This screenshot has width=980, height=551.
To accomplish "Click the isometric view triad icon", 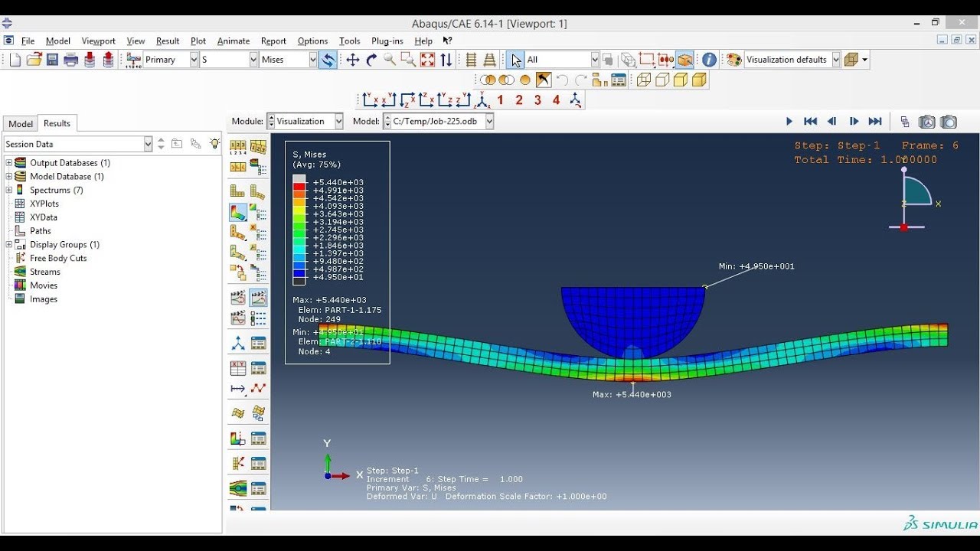I will tap(482, 99).
